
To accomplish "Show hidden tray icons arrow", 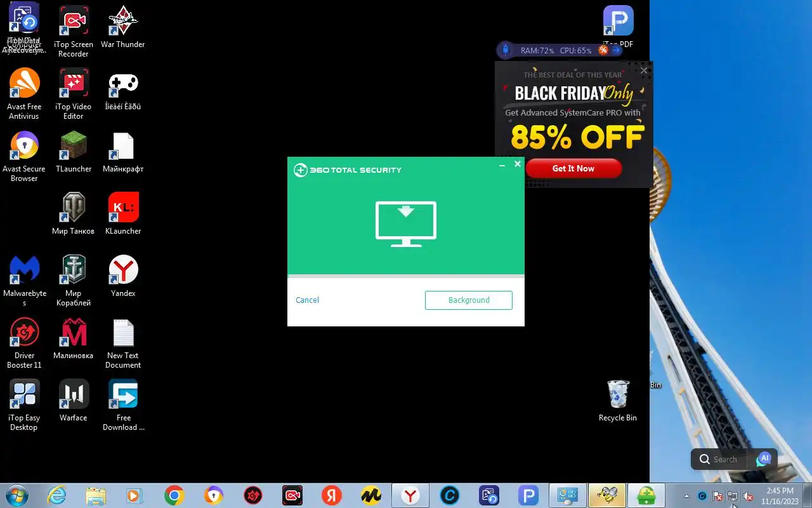I will [686, 496].
